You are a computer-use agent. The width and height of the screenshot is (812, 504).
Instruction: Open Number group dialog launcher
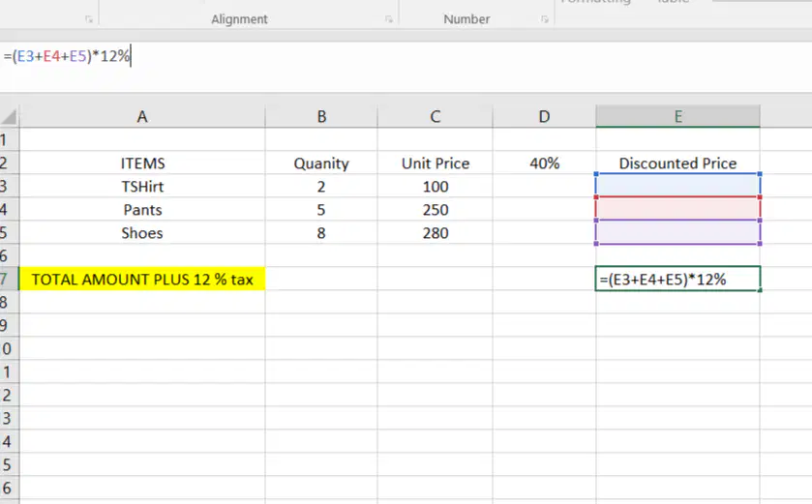coord(544,19)
